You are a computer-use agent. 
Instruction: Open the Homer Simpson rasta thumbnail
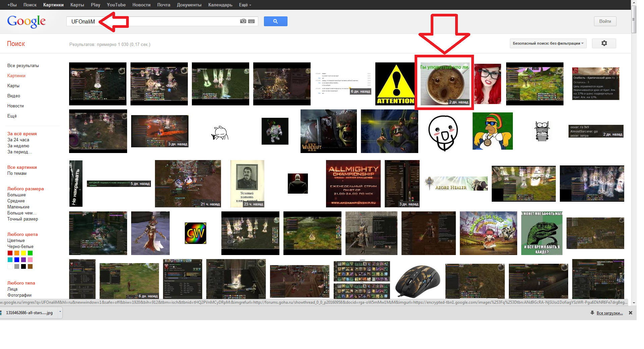tap(493, 131)
